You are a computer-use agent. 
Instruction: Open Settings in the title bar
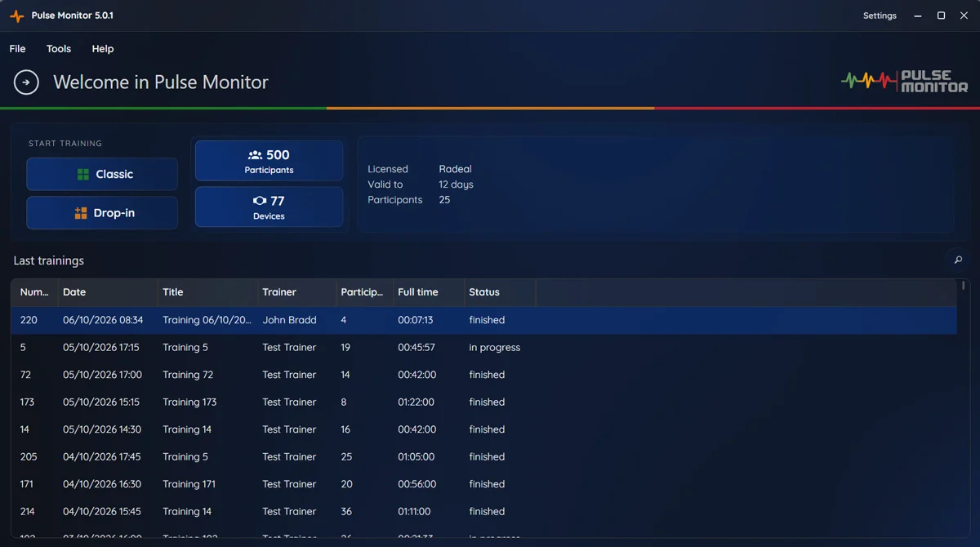(880, 16)
